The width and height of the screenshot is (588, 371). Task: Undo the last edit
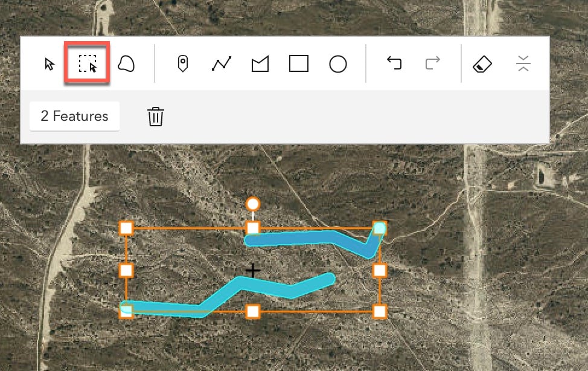(x=394, y=63)
